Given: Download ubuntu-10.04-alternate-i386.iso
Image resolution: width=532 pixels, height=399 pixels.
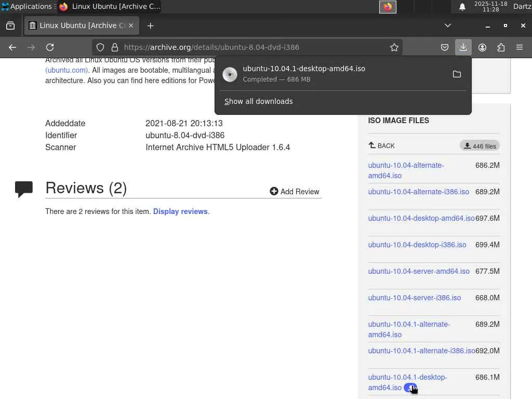Looking at the screenshot, I should [419, 192].
